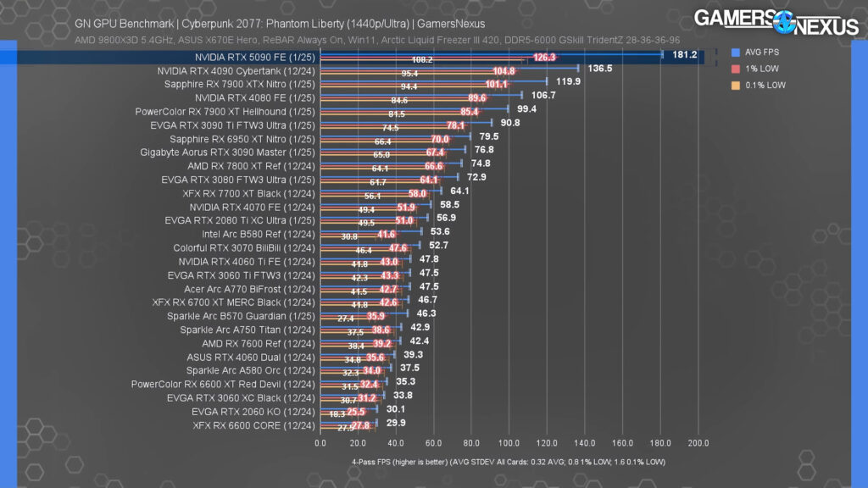The width and height of the screenshot is (868, 488).
Task: Click the 100.0 tick on the FPS axis
Action: [509, 443]
